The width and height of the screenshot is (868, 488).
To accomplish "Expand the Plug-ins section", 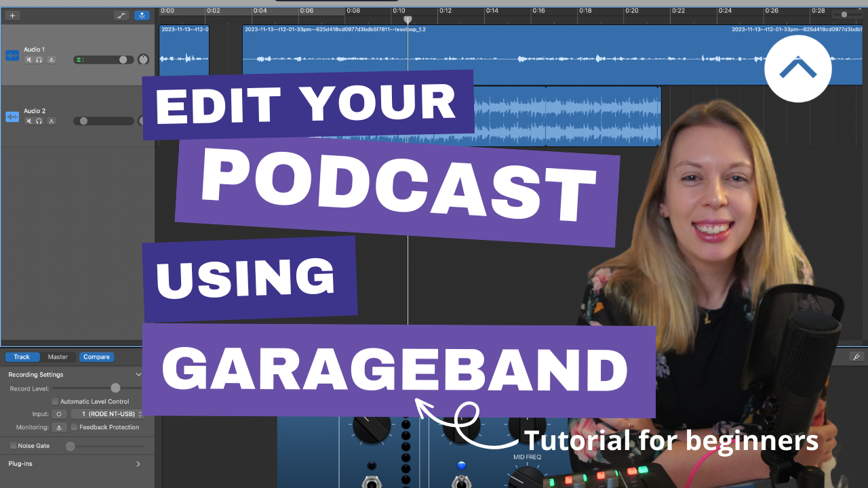I will [138, 464].
